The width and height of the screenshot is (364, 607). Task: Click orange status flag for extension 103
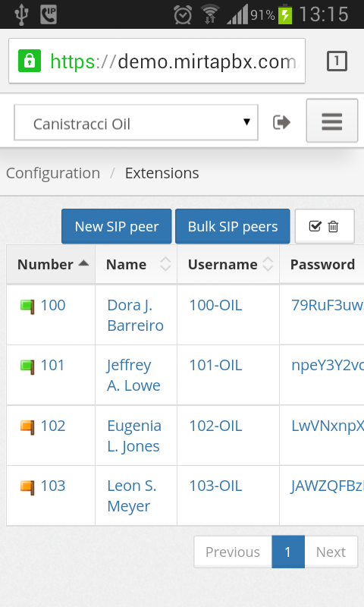point(27,487)
